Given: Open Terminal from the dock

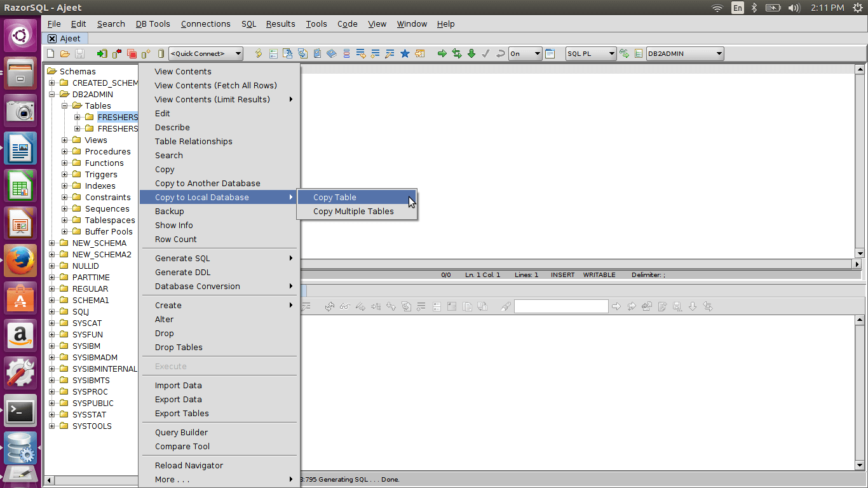Looking at the screenshot, I should click(x=20, y=410).
